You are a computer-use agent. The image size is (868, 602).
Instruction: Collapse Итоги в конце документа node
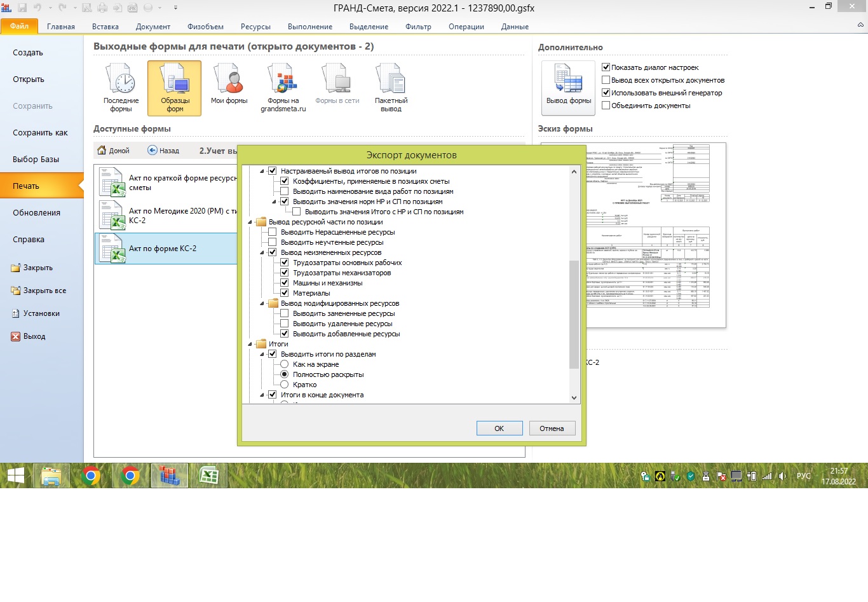(x=262, y=395)
